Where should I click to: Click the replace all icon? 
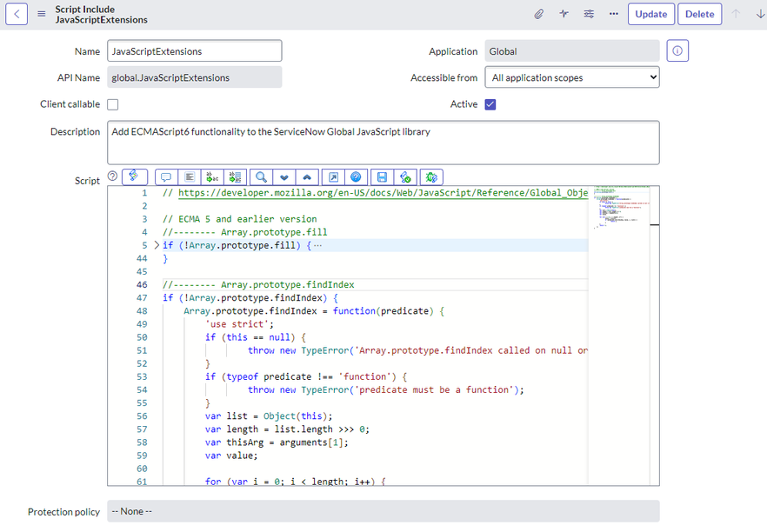pos(236,177)
